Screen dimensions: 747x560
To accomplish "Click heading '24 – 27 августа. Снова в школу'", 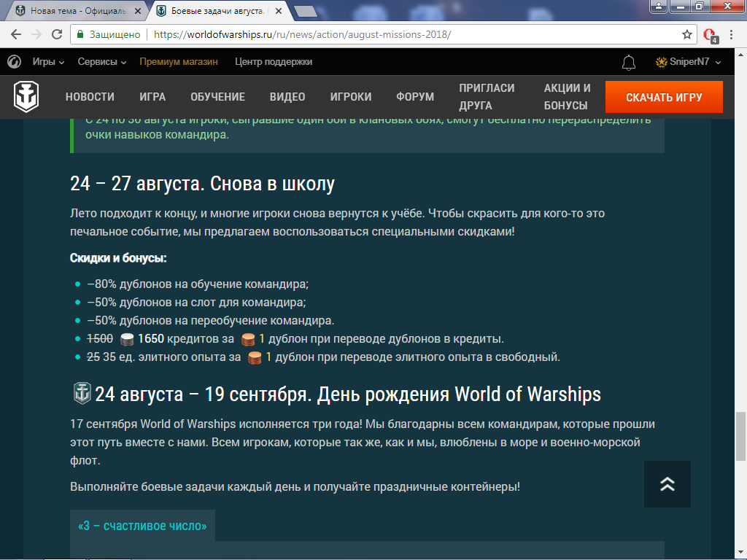I will (x=203, y=183).
